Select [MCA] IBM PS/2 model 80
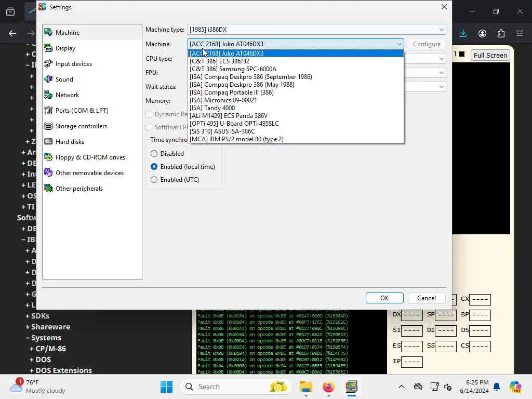This screenshot has height=399, width=532. pos(296,139)
